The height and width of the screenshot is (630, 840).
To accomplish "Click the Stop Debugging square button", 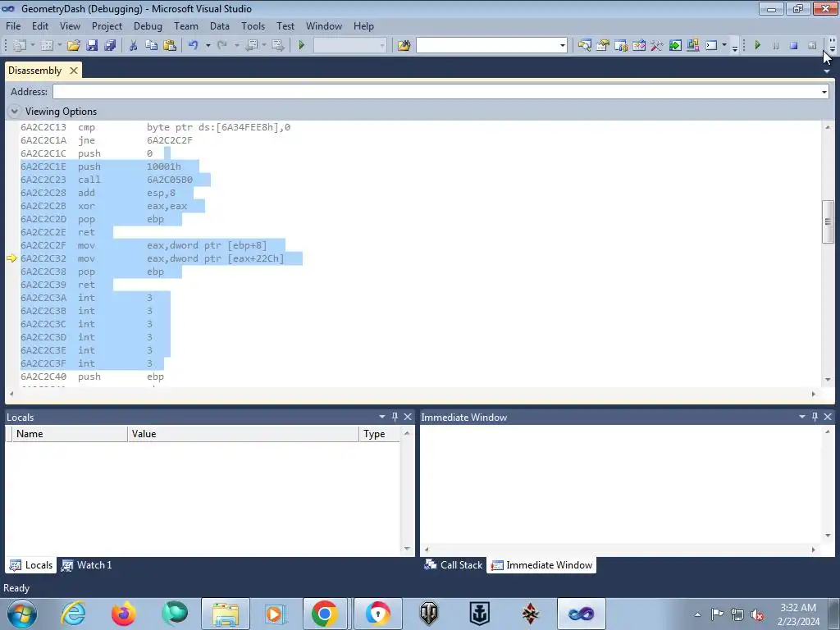I will click(x=794, y=46).
